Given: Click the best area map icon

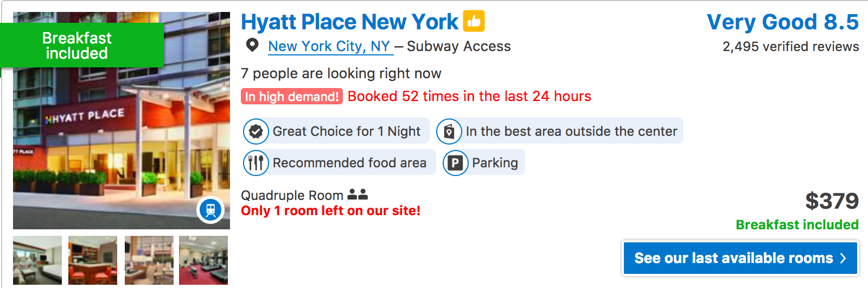Looking at the screenshot, I should [449, 132].
